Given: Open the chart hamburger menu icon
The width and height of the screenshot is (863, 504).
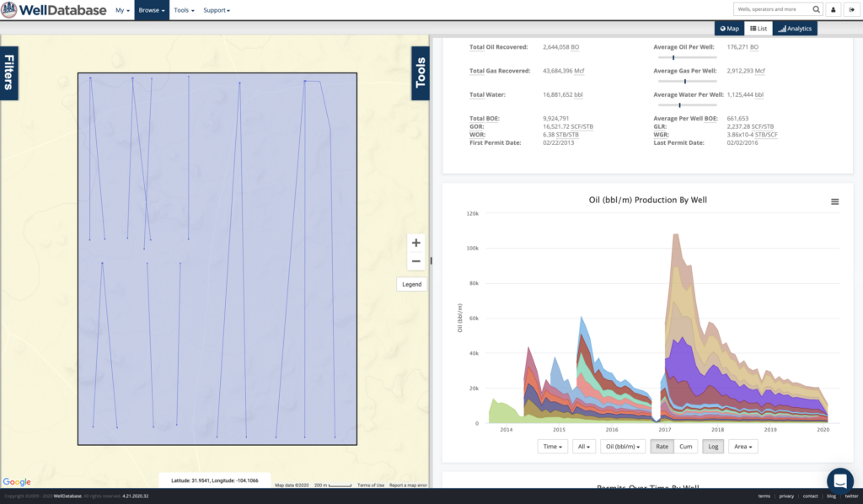Looking at the screenshot, I should pos(835,202).
